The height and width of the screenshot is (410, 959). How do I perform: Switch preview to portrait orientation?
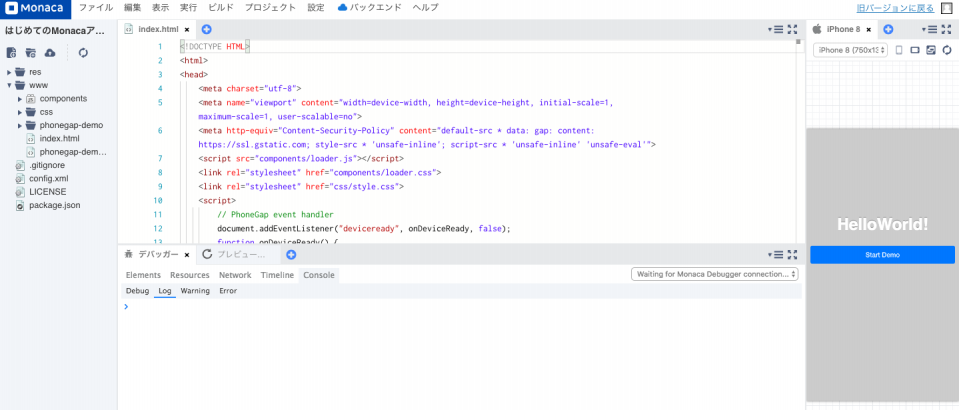click(x=898, y=50)
